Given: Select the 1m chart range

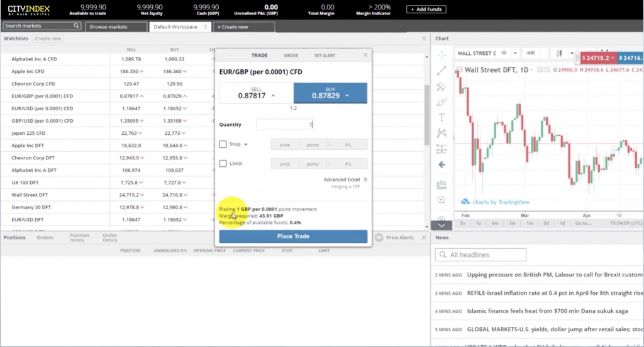Looking at the screenshot, I should [x=530, y=223].
